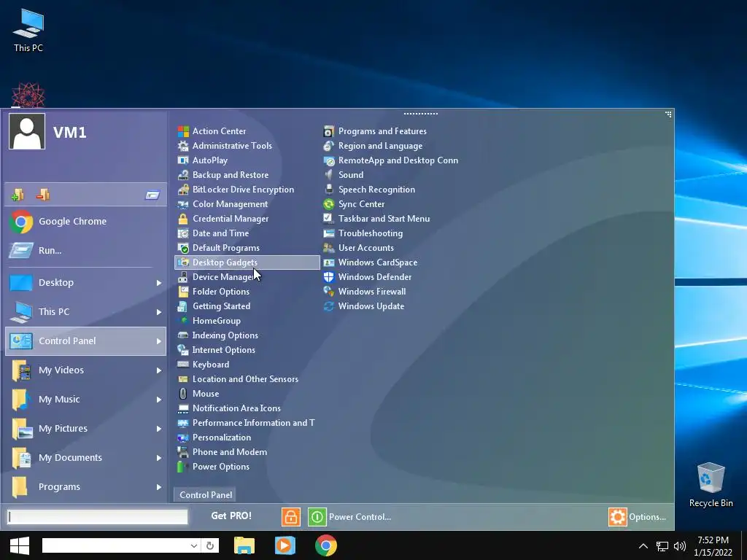Viewport: 747px width, 560px height.
Task: Click the Control Panel label button
Action: tap(205, 495)
